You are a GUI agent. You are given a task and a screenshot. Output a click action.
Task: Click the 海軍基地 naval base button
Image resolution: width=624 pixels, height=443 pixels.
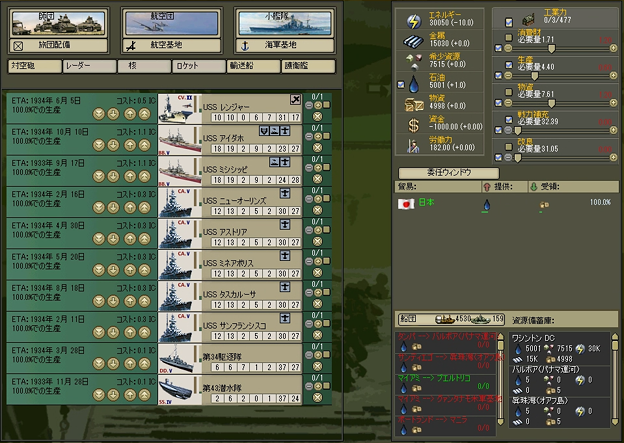point(285,45)
